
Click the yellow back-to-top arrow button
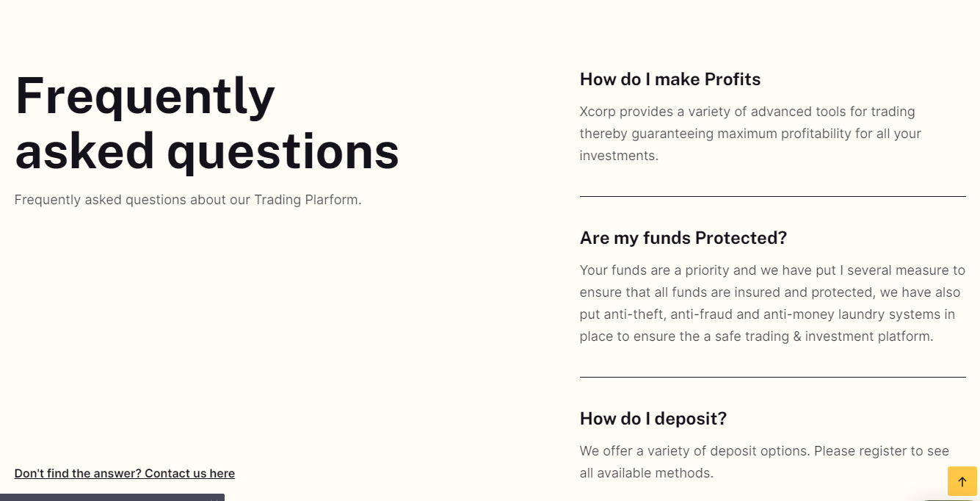(962, 481)
